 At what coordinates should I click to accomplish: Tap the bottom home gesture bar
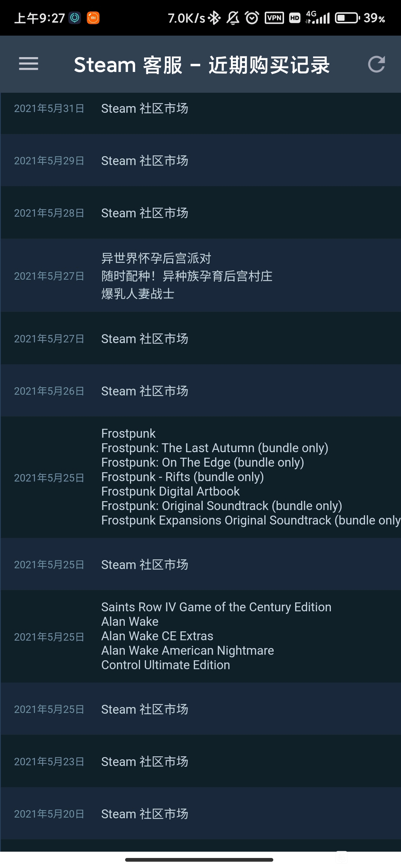(x=199, y=859)
